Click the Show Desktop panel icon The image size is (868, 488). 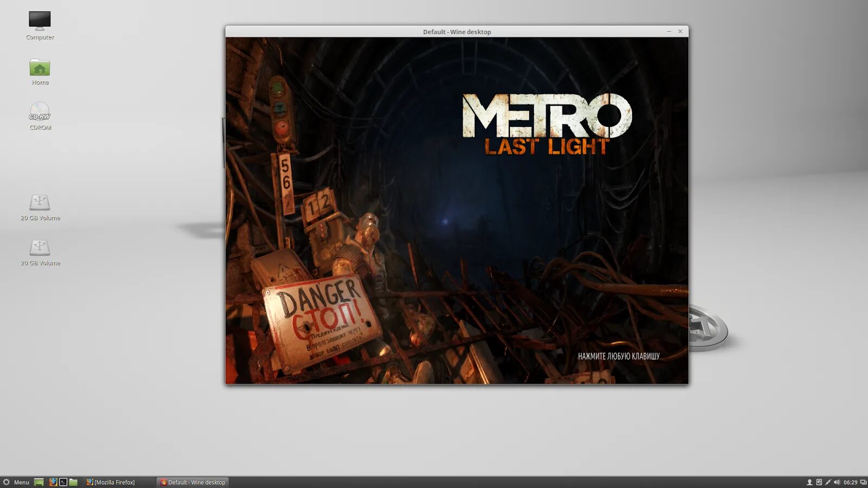[39, 482]
